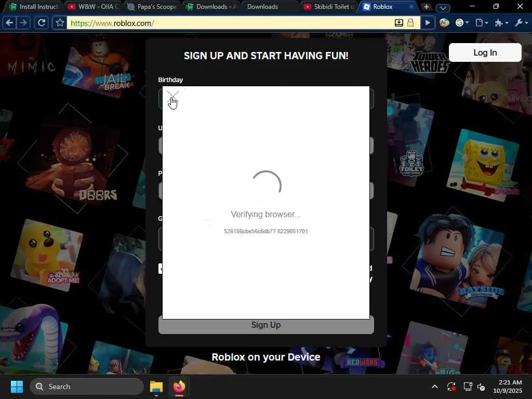
Task: Click the download icon in the address bar
Action: tap(399, 23)
